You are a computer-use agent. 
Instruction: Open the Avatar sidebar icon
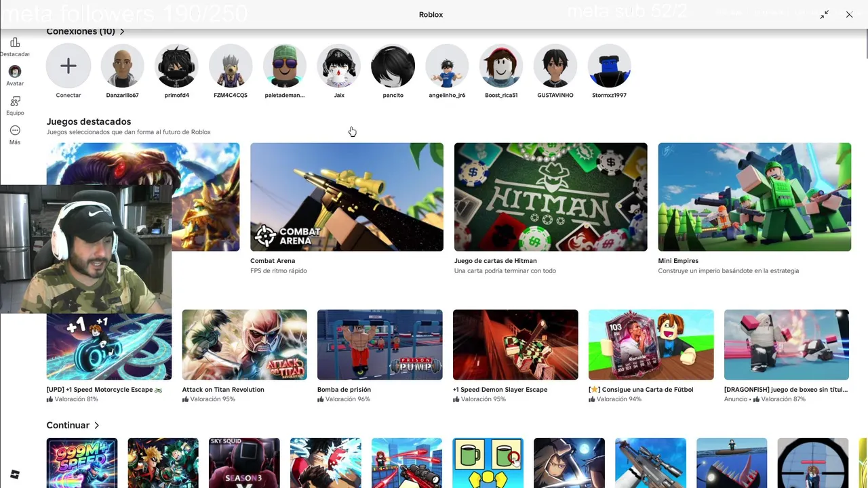pos(15,72)
